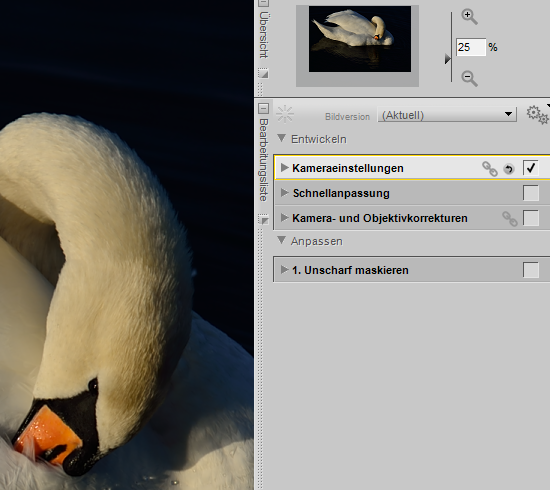
Task: Click the snowflake icon beside Bildversion
Action: [285, 114]
